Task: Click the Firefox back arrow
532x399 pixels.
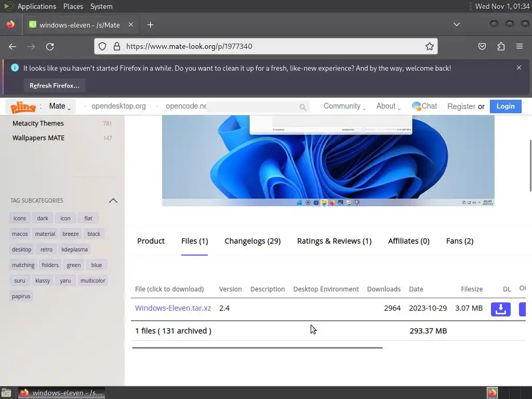Action: tap(12, 46)
